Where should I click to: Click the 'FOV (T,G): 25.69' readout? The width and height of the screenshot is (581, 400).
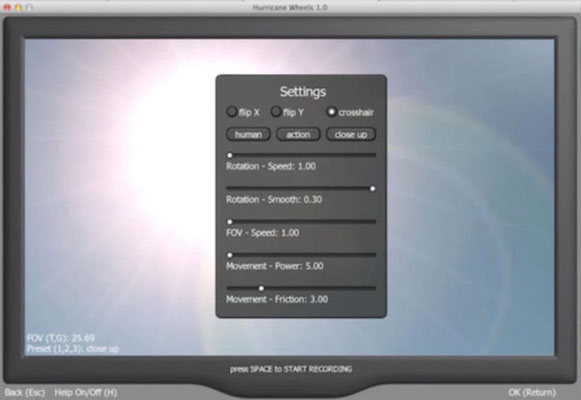coord(61,338)
